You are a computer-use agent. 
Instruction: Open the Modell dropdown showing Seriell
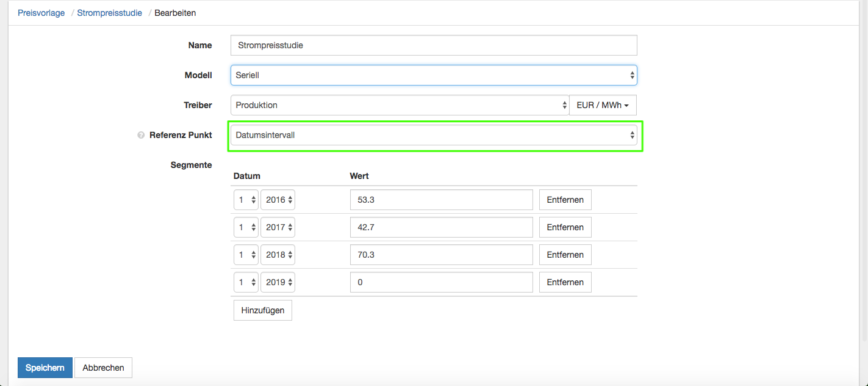[x=434, y=75]
